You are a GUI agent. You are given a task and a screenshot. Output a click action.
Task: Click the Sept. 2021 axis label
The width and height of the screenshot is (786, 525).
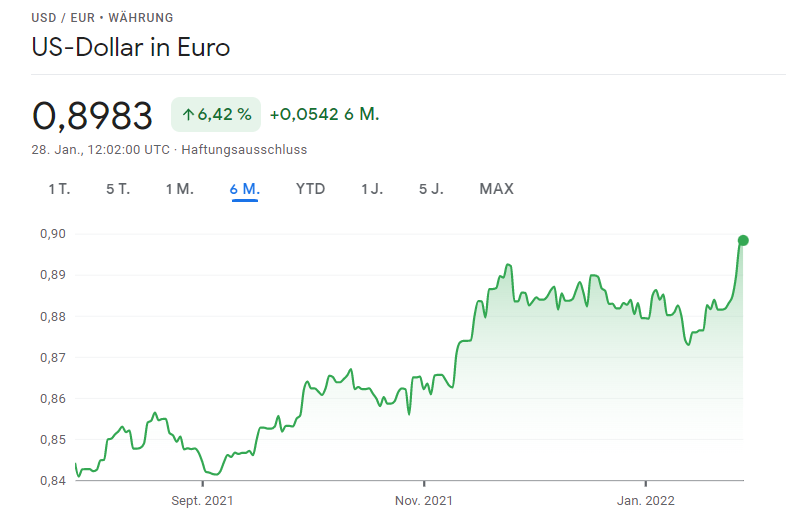point(202,500)
